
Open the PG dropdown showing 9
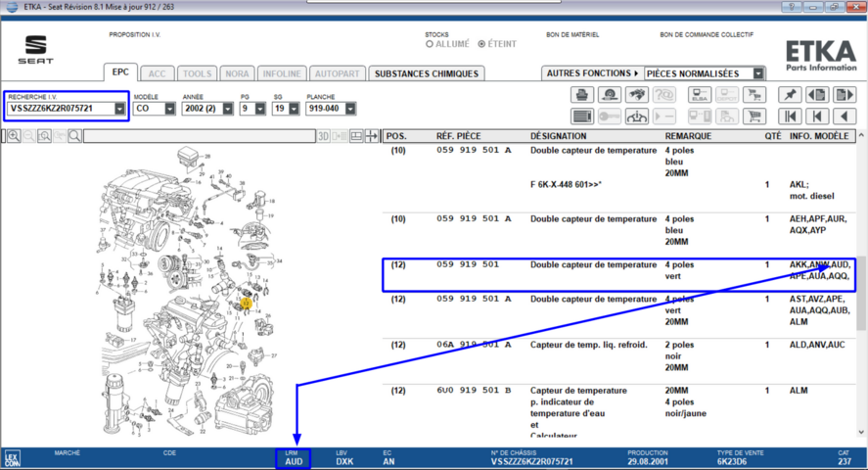coord(260,109)
